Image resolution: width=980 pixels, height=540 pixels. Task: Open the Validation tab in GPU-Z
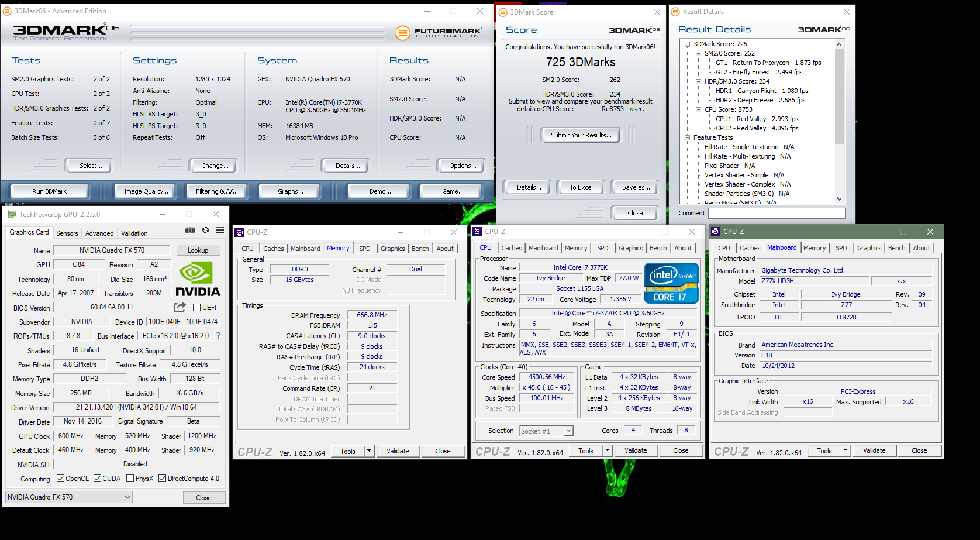click(x=134, y=233)
